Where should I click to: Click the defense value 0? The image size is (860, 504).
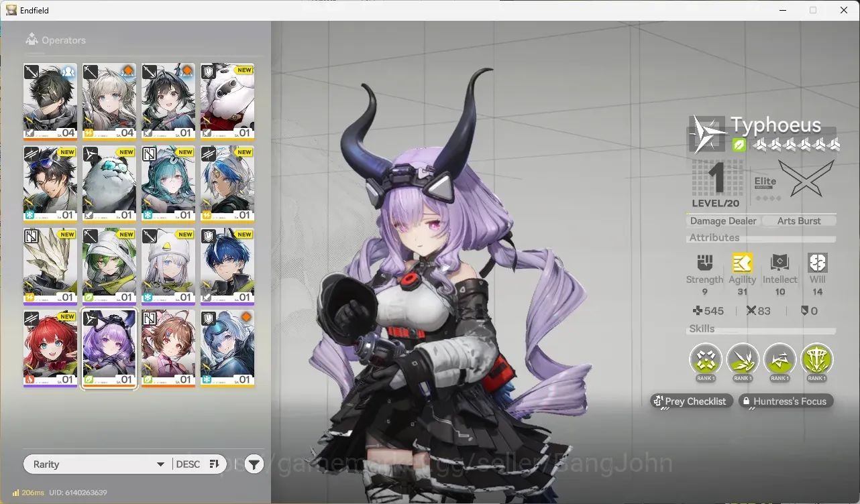[810, 311]
